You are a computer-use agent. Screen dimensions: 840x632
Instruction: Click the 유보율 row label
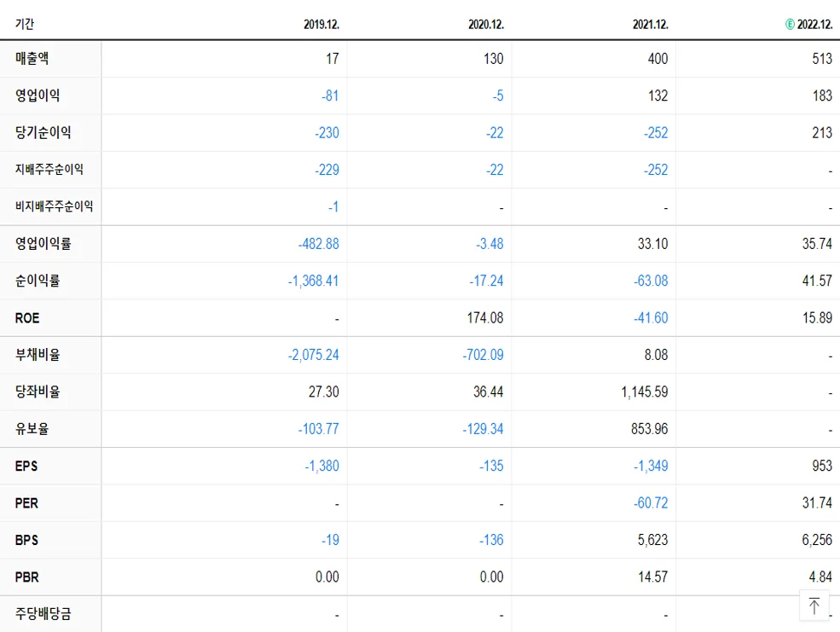(x=32, y=428)
